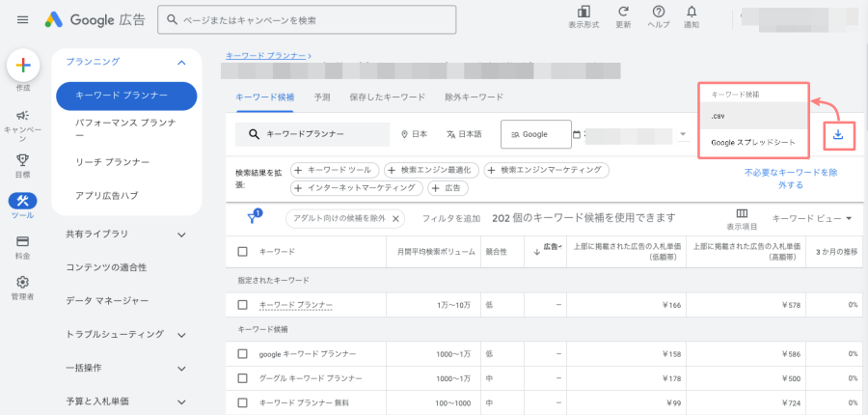Select ツール wrench icon in sidebar
The height and width of the screenshot is (415, 868).
(x=23, y=200)
